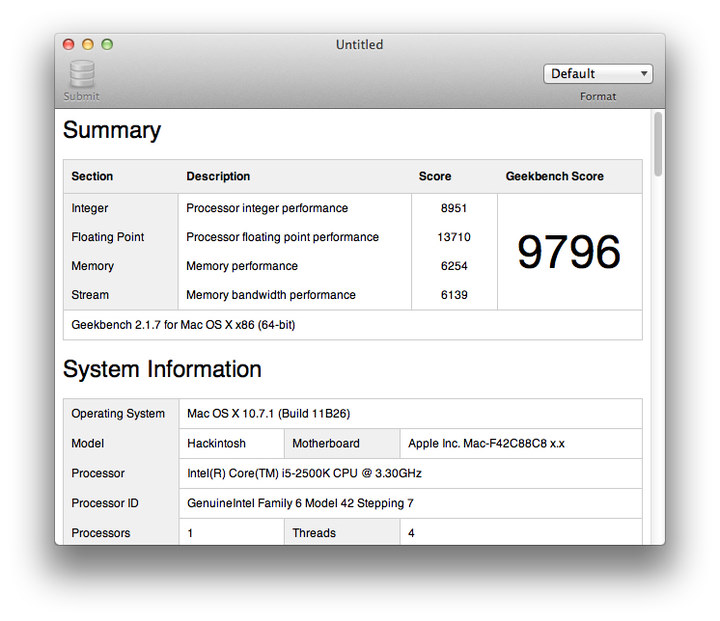Zoom the window with green button

click(107, 45)
